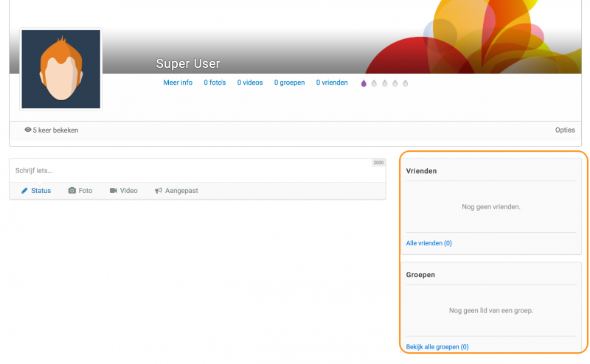Image resolution: width=590 pixels, height=364 pixels.
Task: Select the Status tab
Action: click(x=35, y=191)
